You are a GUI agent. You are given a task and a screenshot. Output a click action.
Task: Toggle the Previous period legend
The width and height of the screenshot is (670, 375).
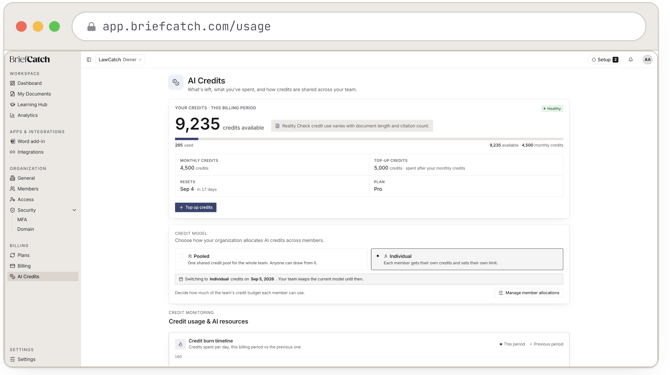coord(547,344)
